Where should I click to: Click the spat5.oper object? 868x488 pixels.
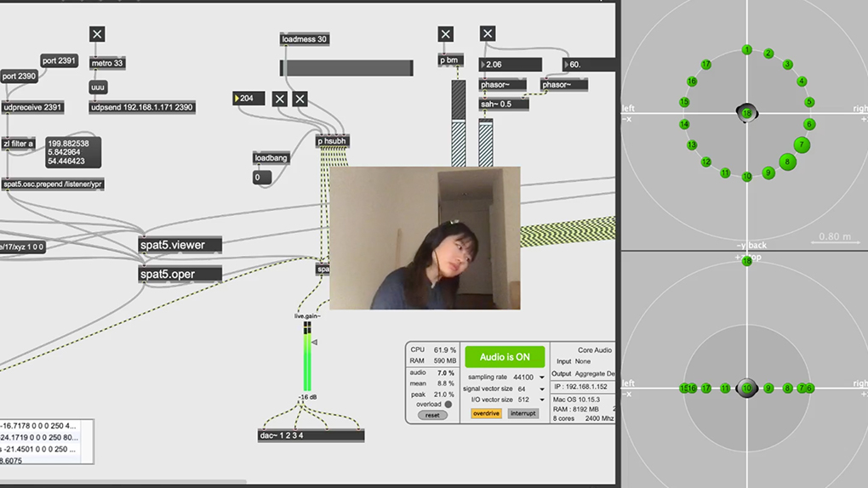[x=180, y=274]
